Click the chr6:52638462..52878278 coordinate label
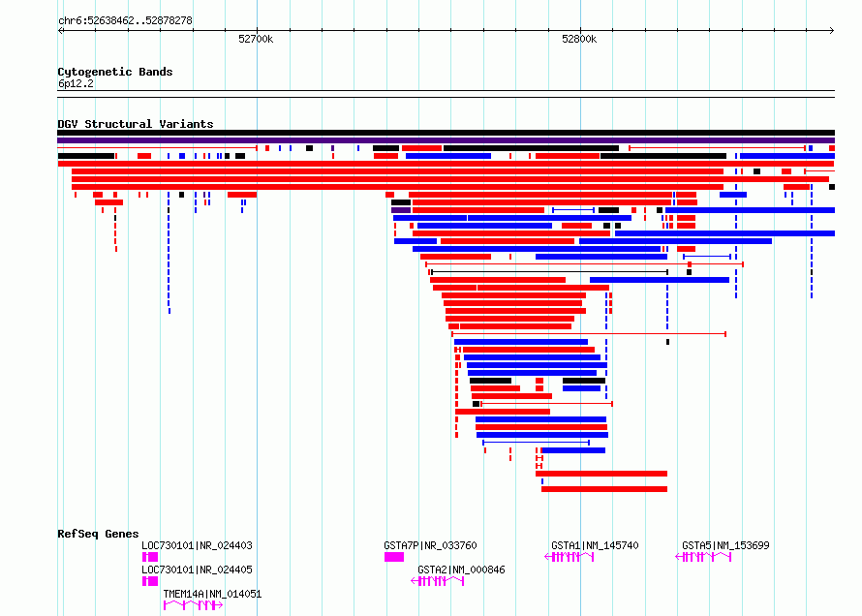 pos(125,20)
